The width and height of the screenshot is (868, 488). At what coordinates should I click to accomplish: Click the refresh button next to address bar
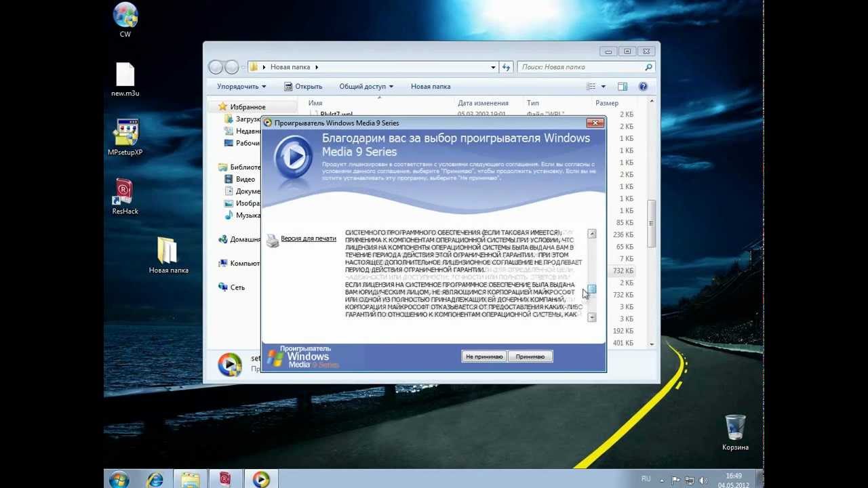tap(506, 67)
